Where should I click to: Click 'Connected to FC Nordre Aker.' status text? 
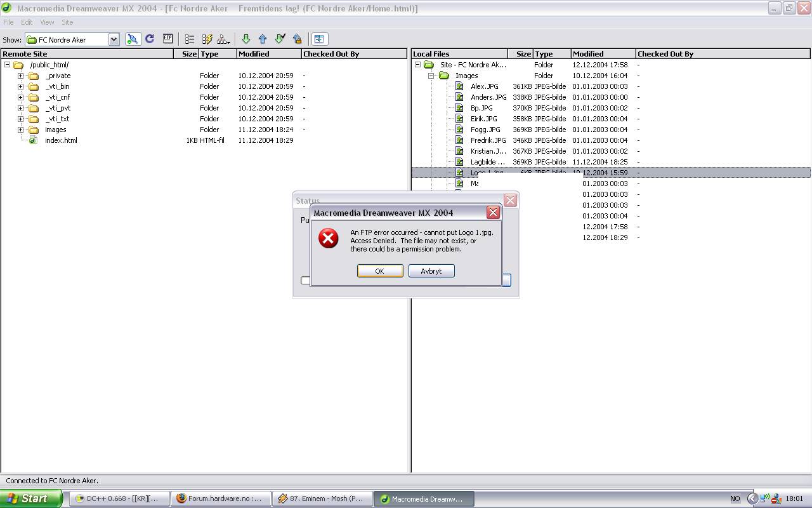[52, 481]
